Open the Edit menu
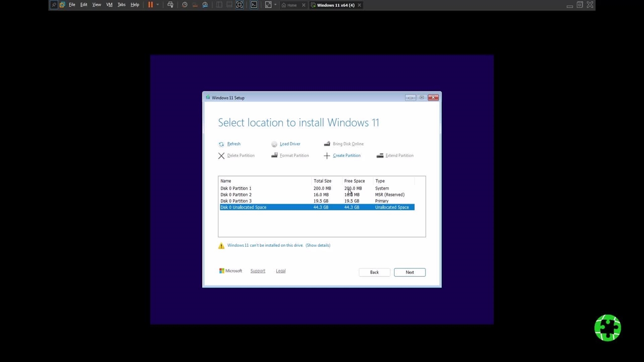 (x=84, y=5)
